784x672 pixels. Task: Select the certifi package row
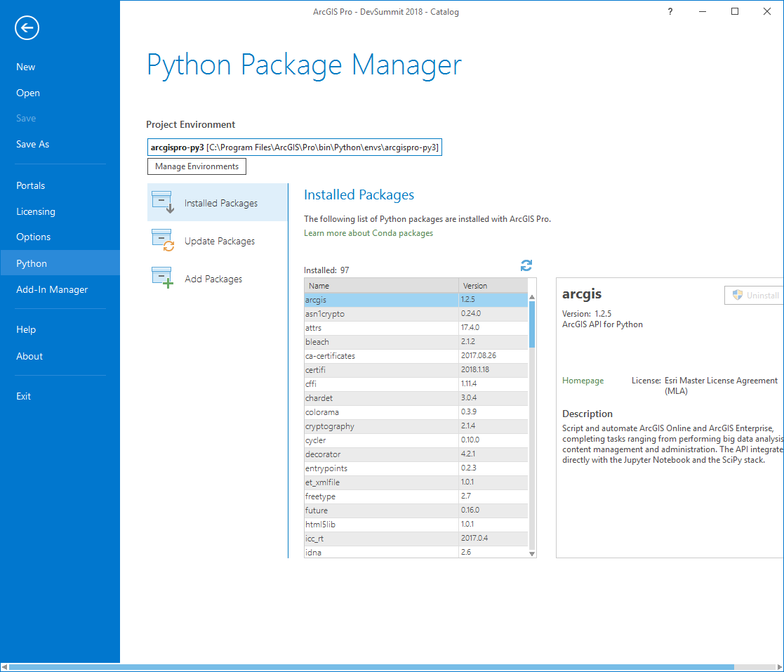(x=416, y=370)
